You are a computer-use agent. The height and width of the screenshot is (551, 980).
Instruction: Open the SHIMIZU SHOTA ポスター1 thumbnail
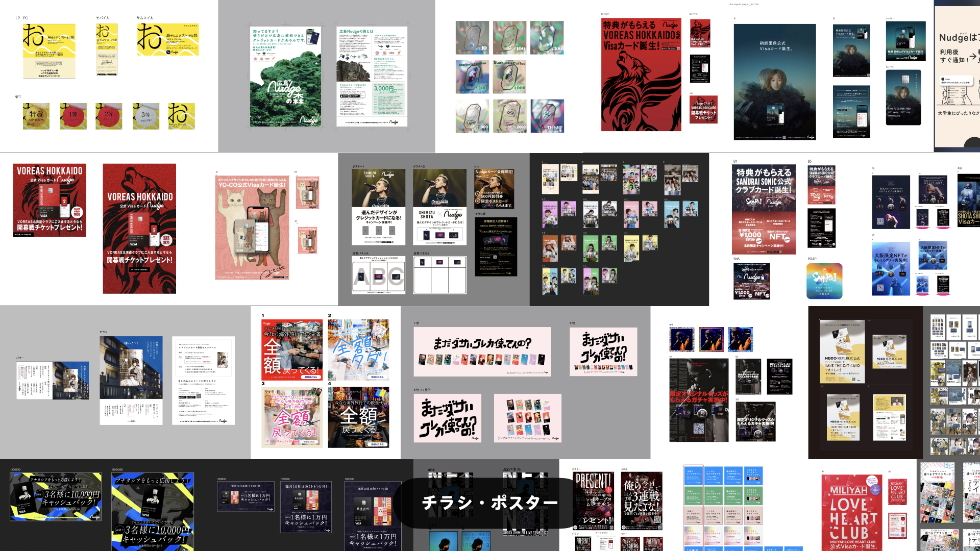click(378, 207)
